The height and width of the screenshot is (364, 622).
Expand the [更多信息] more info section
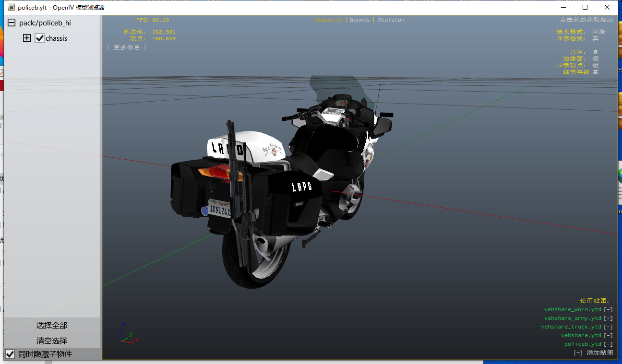[x=127, y=47]
